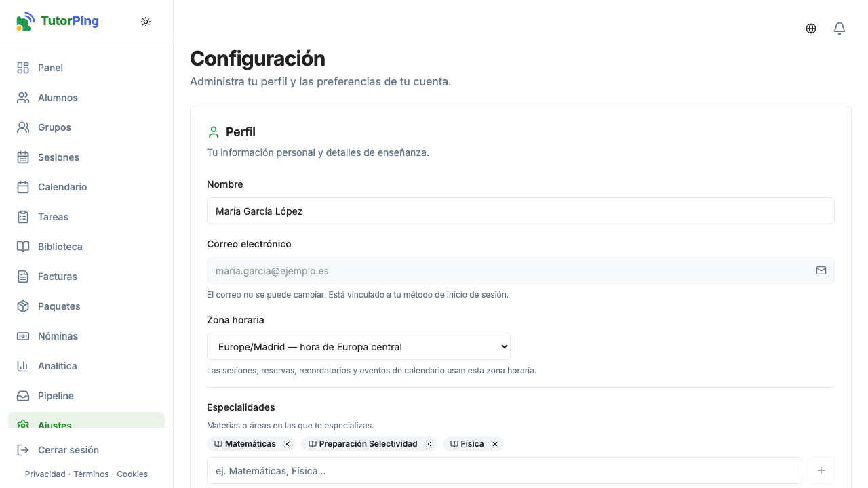Viewport: 868px width, 488px height.
Task: Click the Analítica chart icon
Action: tap(23, 366)
